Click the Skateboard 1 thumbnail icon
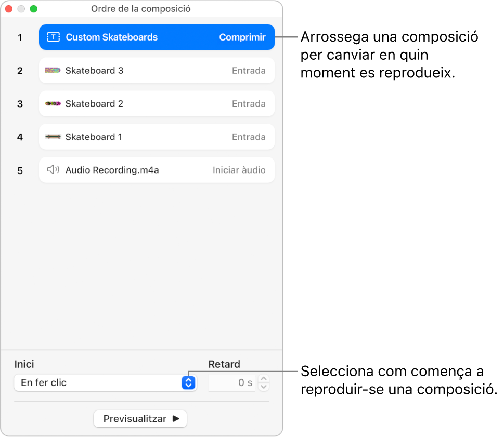This screenshot has height=437, width=504. pyautogui.click(x=53, y=137)
